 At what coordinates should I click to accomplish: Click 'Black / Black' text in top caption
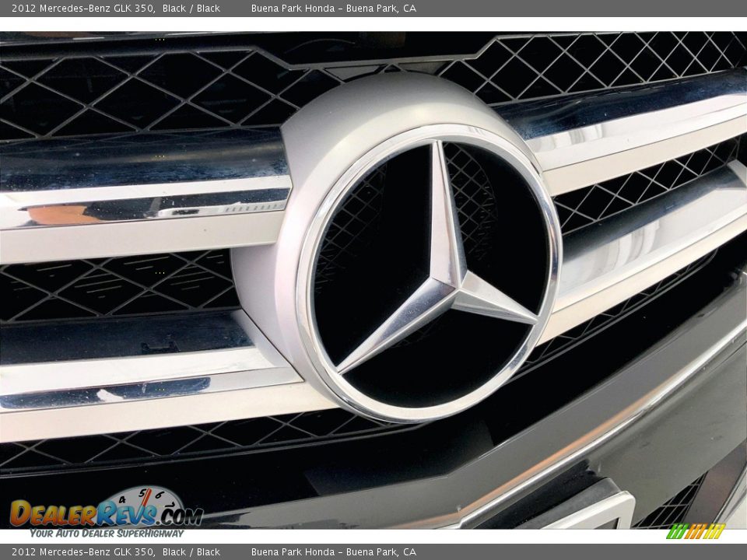[191, 8]
